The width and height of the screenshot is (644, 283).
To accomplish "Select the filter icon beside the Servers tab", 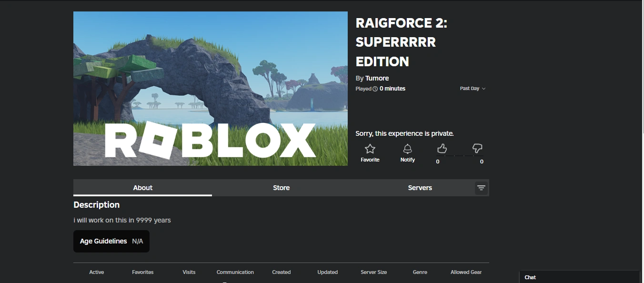I will 481,188.
